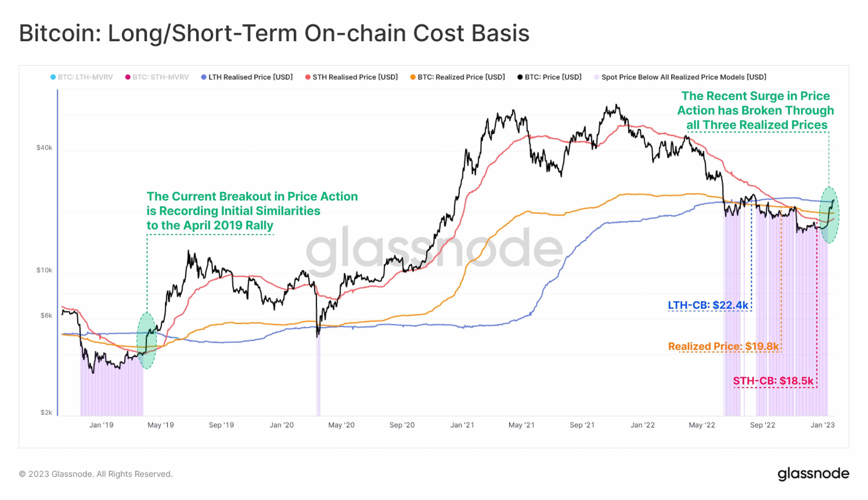
Task: Select the Sep '19 x-axis label
Action: (221, 425)
